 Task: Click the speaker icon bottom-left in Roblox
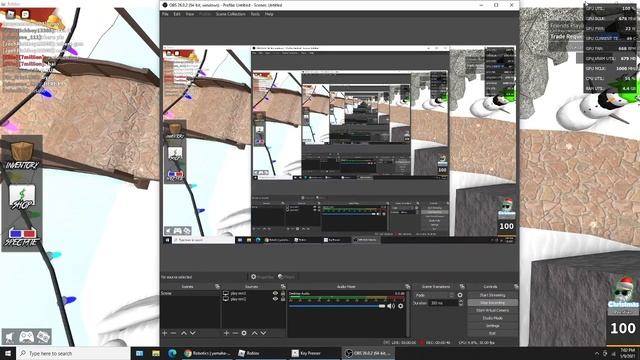point(10,337)
